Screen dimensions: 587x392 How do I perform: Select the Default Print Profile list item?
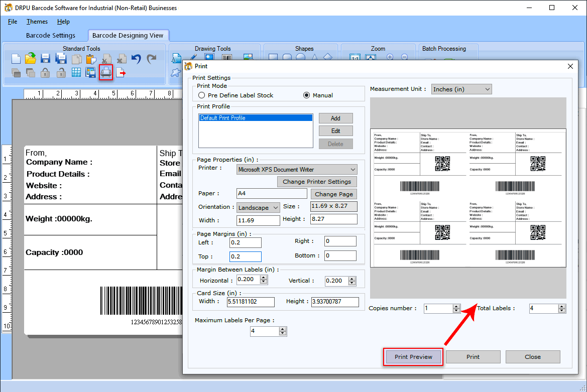click(256, 118)
